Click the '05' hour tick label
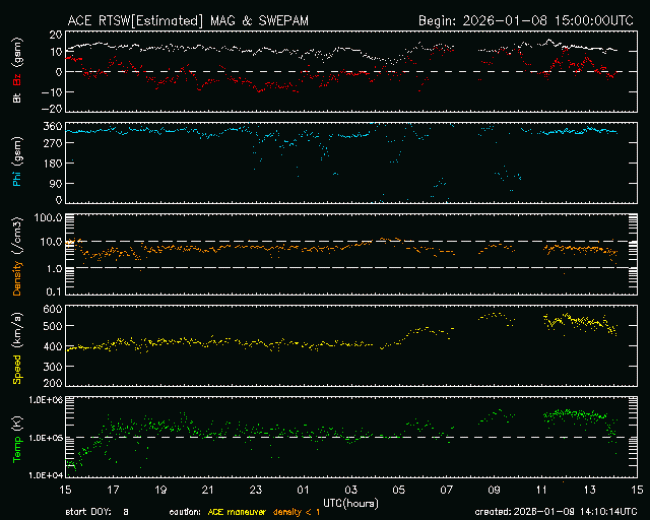 point(399,490)
